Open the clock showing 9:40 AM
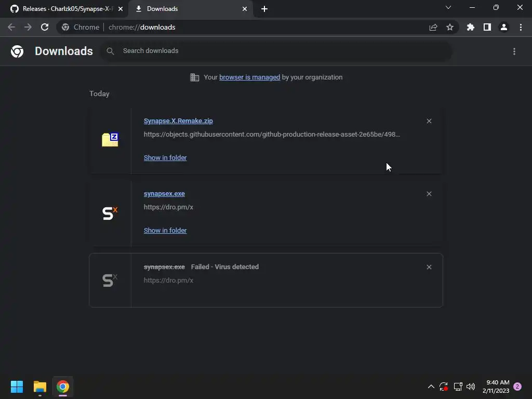Image resolution: width=532 pixels, height=399 pixels. 496,387
